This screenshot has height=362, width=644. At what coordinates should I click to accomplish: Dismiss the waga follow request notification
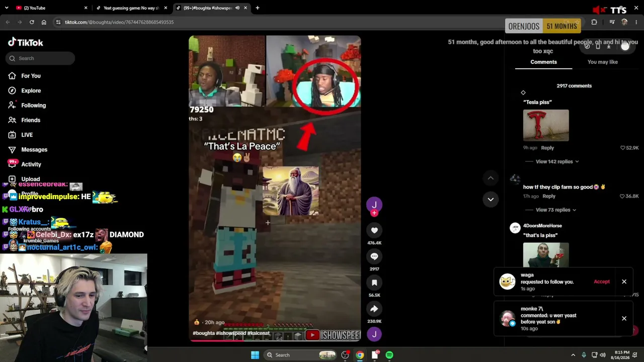[624, 282]
